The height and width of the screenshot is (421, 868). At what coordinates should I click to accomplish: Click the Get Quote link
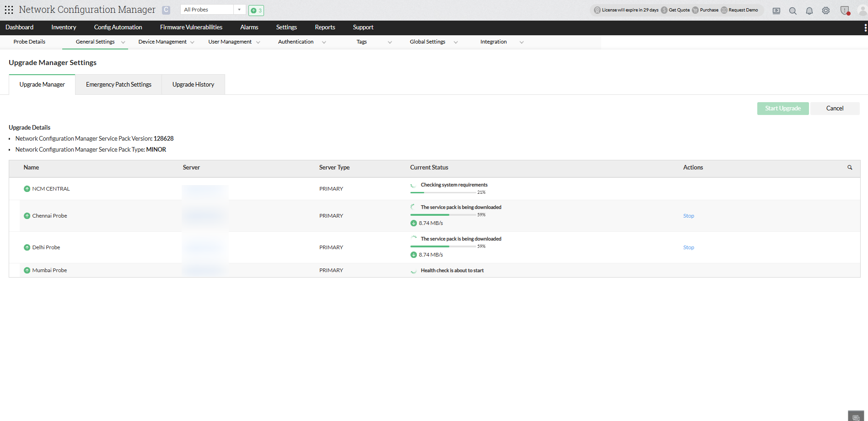click(x=679, y=10)
